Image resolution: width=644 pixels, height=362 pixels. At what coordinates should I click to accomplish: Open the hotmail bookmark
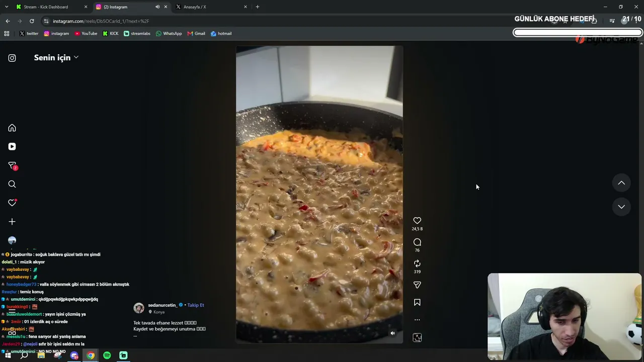click(221, 34)
